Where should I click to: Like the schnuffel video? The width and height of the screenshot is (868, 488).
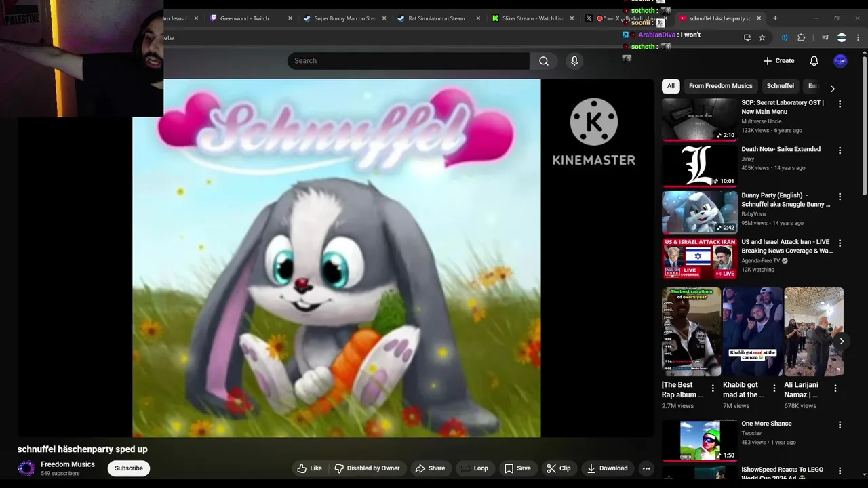(310, 468)
